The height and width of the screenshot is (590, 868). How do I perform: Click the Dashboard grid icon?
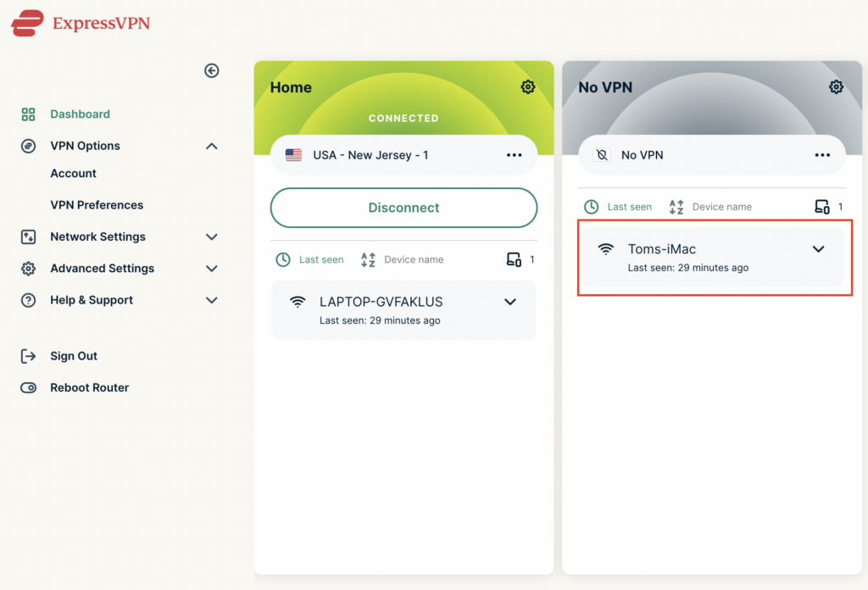pyautogui.click(x=28, y=114)
